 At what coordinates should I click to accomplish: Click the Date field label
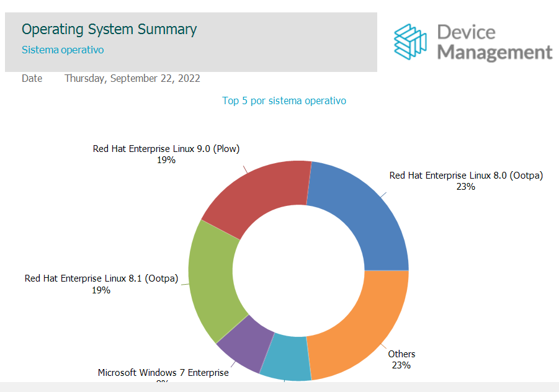(32, 78)
